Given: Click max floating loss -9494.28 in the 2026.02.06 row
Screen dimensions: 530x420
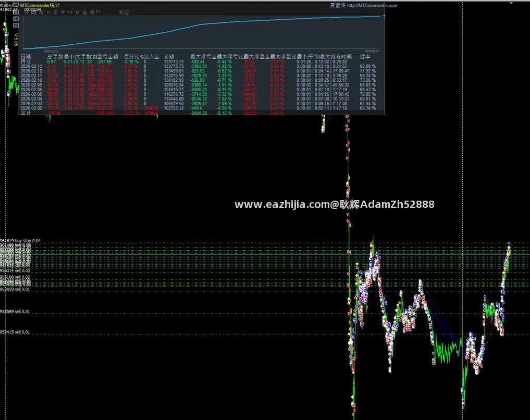Looking at the screenshot, I should (199, 90).
